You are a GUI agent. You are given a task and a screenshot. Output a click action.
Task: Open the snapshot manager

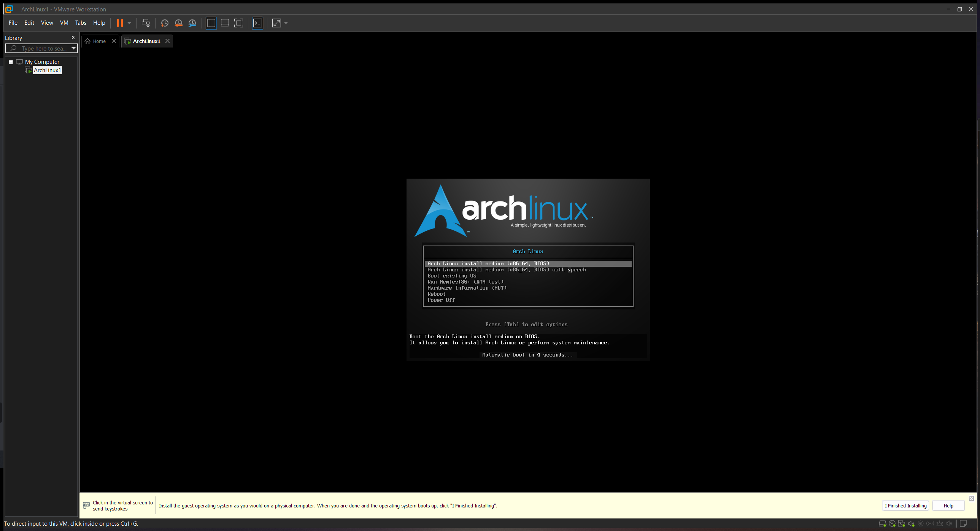click(192, 23)
